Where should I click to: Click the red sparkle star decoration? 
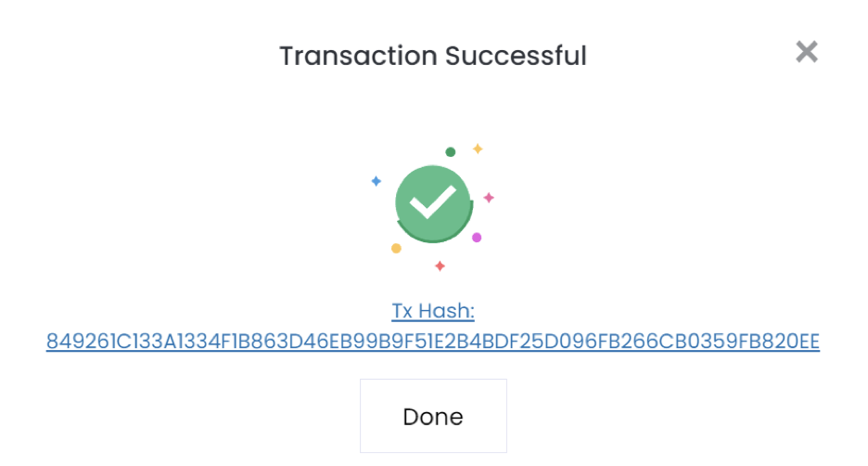(440, 266)
